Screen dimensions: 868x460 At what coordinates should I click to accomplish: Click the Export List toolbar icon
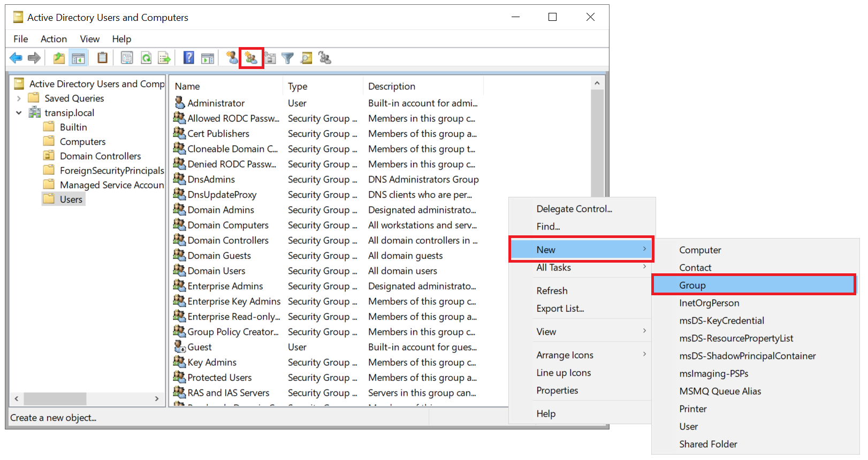coord(164,58)
